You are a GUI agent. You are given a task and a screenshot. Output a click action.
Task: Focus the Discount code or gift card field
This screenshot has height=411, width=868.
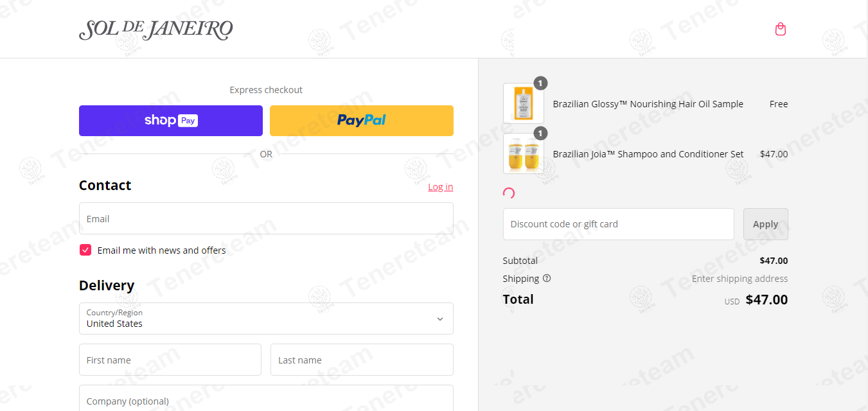618,224
